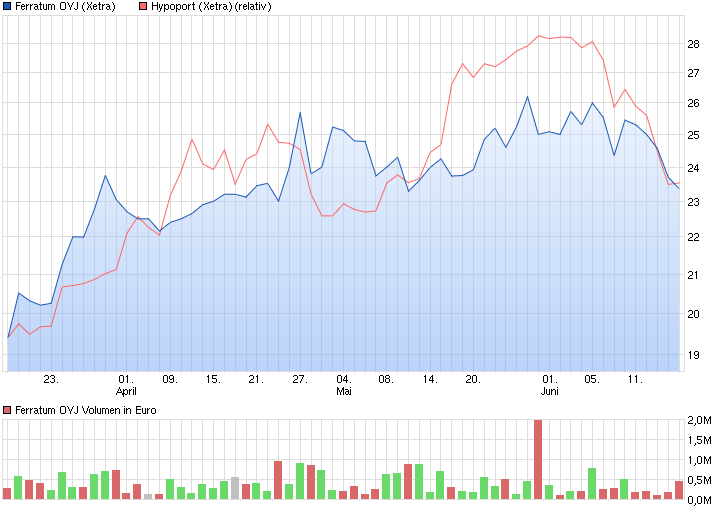Click the '27.' date label
Screen dimensions: 726x508
pos(300,379)
